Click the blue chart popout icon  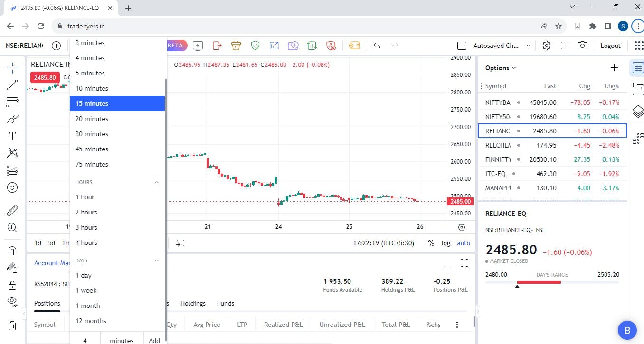click(x=274, y=46)
